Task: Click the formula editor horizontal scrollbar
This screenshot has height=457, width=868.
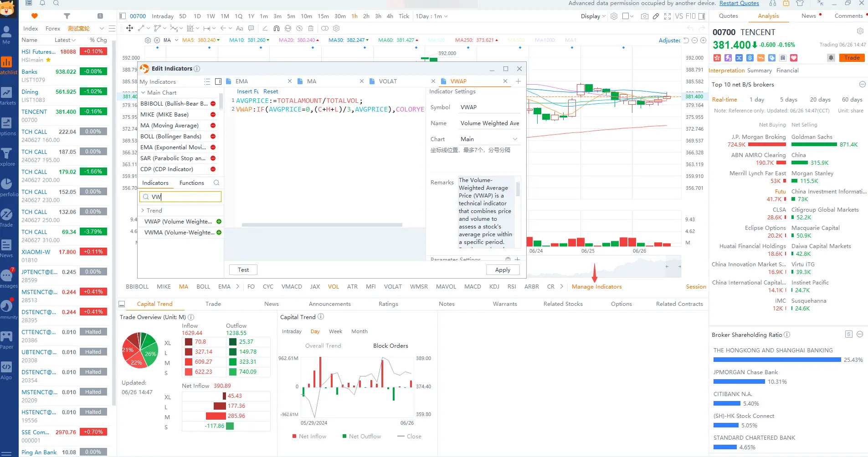Action: pos(322,225)
